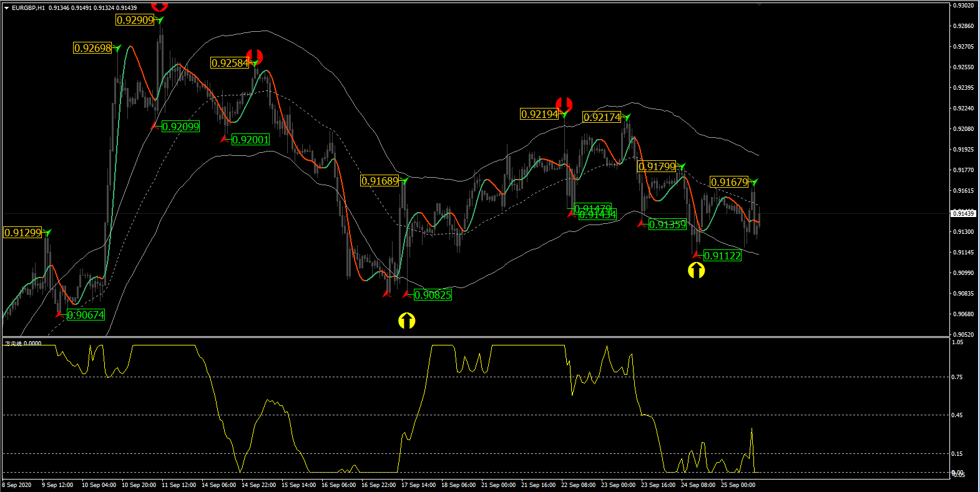Click current price tag 0.91439 on scale

point(963,213)
